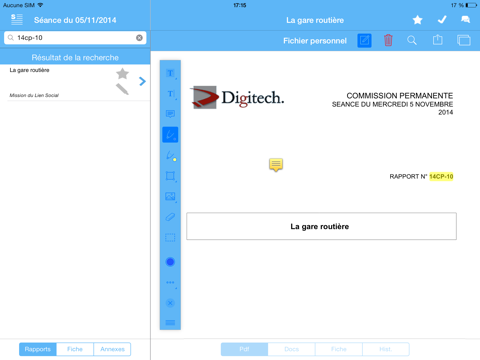Click the share/export icon
Image resolution: width=480 pixels, height=360 pixels.
(438, 40)
